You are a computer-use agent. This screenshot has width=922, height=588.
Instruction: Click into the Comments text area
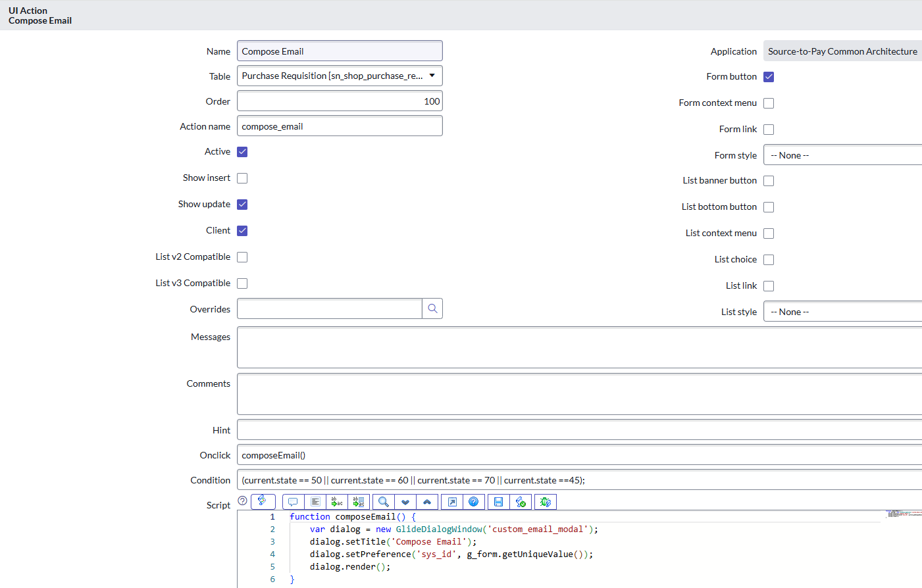[x=579, y=394]
